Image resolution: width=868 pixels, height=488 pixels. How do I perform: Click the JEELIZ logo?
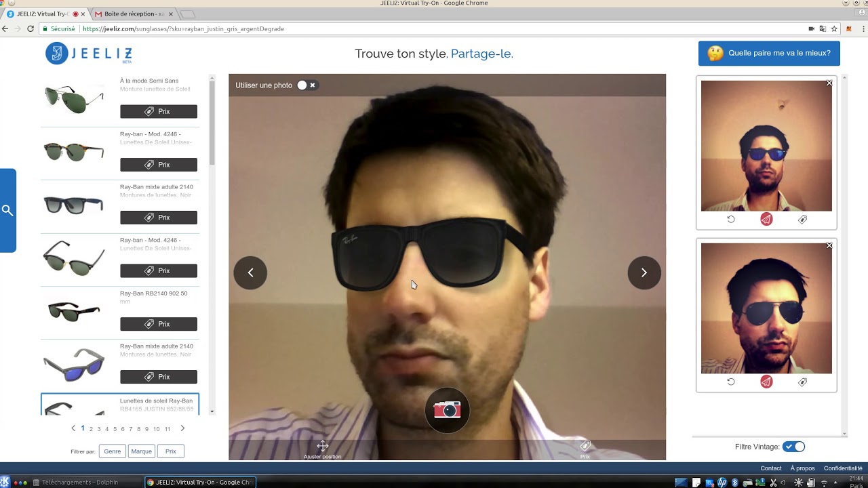[89, 53]
